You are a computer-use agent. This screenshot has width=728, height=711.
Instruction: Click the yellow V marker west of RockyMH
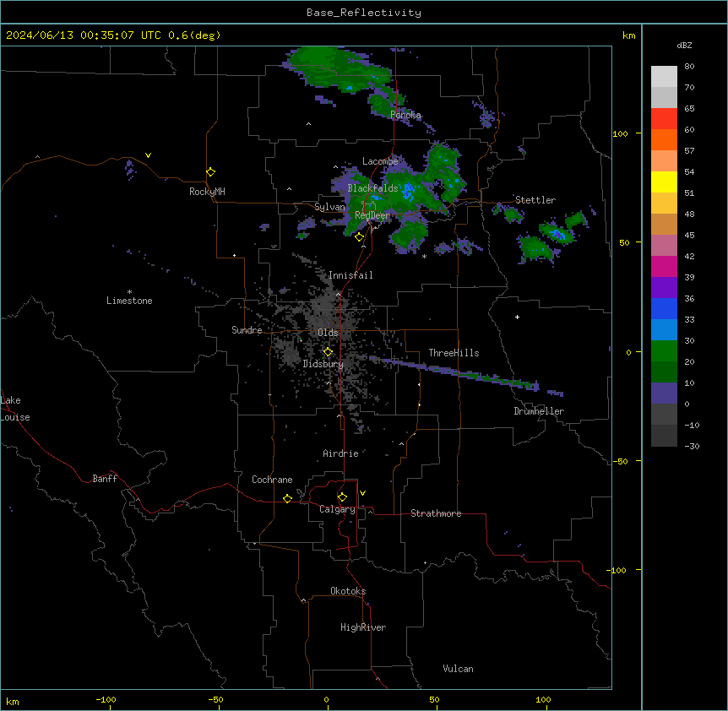pyautogui.click(x=148, y=155)
